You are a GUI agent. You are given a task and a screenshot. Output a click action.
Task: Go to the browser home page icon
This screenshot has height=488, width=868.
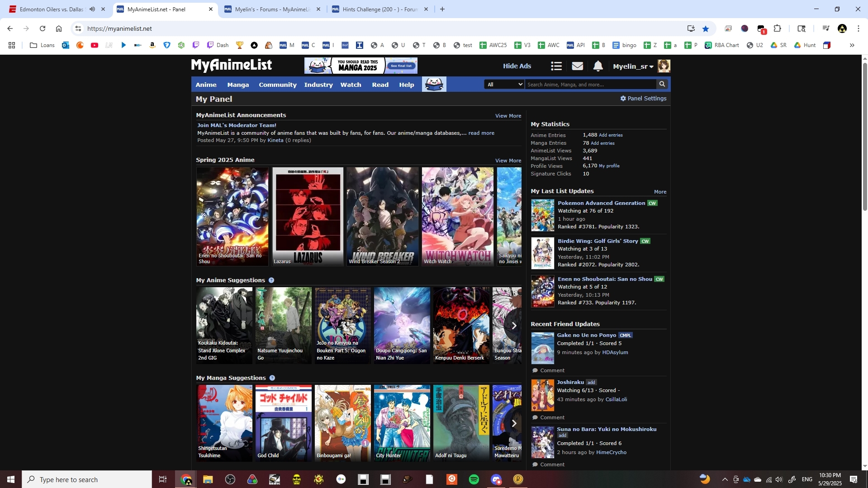pyautogui.click(x=59, y=28)
